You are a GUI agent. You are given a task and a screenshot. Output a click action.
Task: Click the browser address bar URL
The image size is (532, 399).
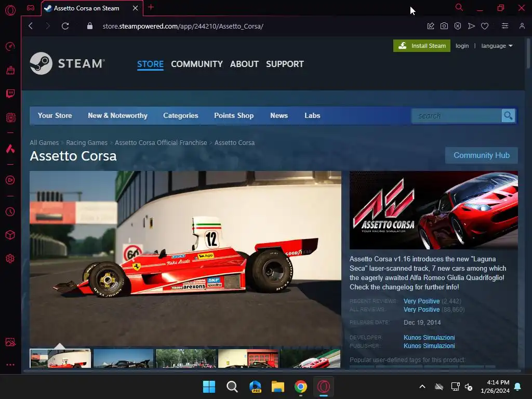coord(183,26)
